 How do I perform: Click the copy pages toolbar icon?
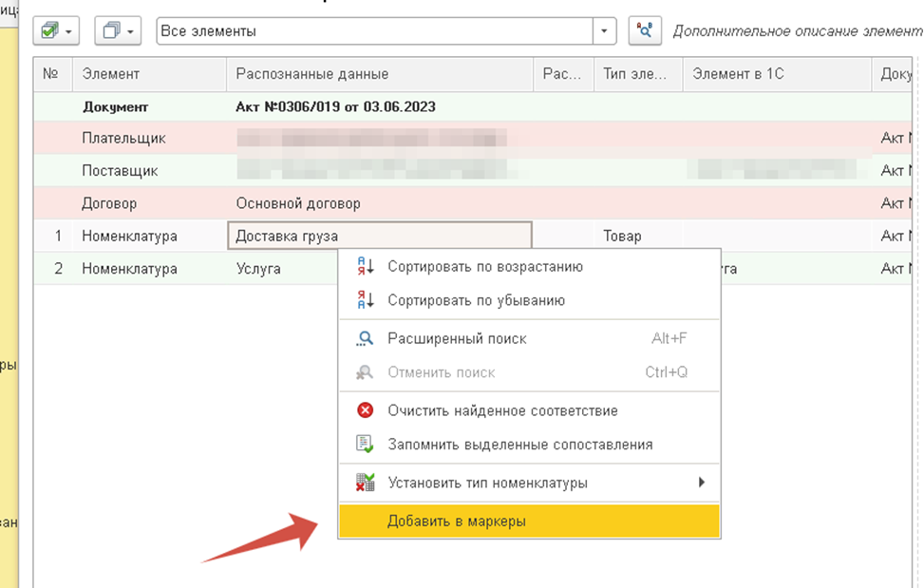tap(111, 30)
